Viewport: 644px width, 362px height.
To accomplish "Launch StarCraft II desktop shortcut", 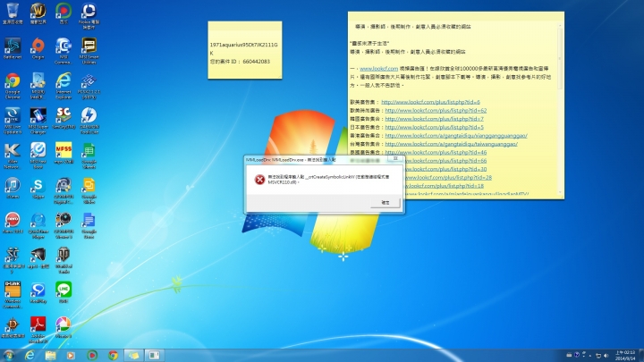I will pos(13,260).
